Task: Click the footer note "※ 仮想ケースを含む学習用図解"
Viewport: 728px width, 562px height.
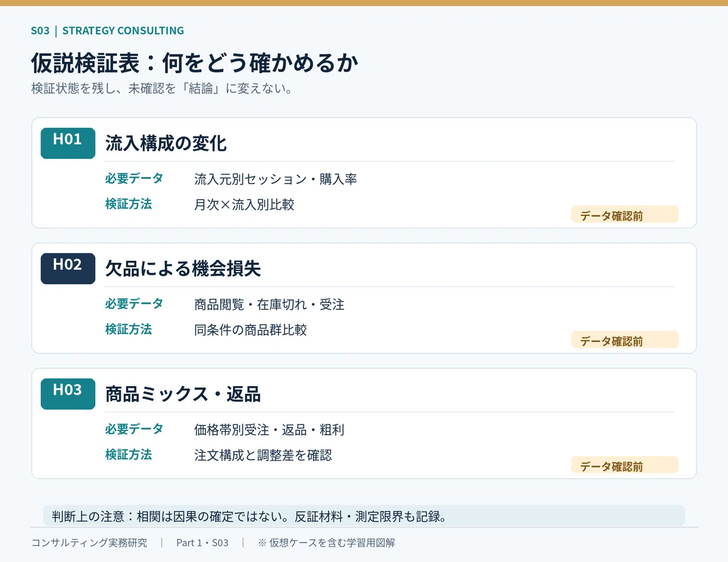Action: coord(326,543)
